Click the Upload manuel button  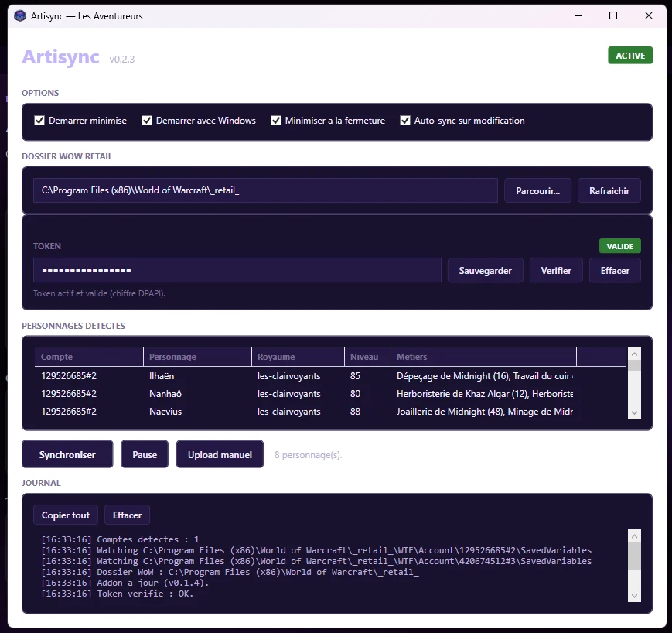coord(220,454)
